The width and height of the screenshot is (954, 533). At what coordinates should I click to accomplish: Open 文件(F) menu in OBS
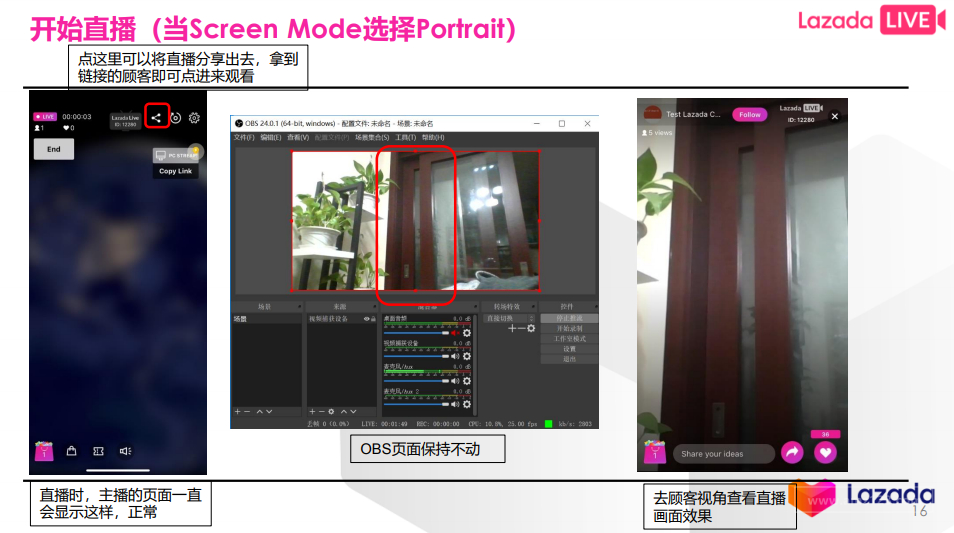pos(243,138)
